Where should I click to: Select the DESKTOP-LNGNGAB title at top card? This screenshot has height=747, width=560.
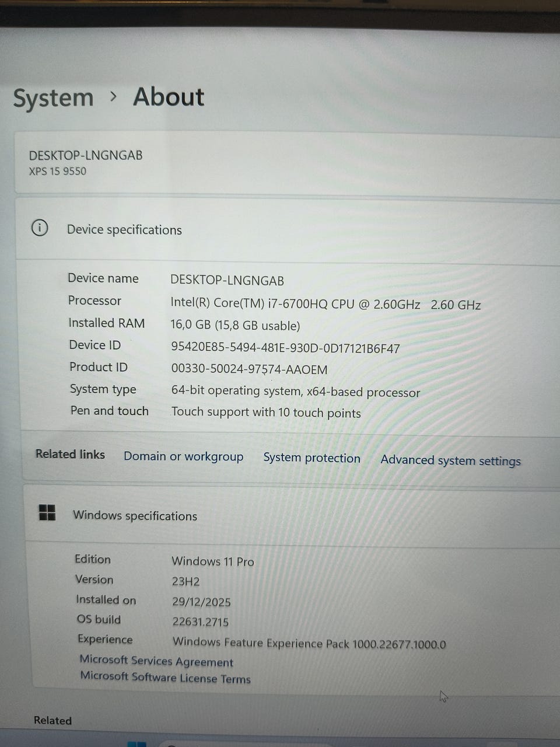click(x=86, y=155)
